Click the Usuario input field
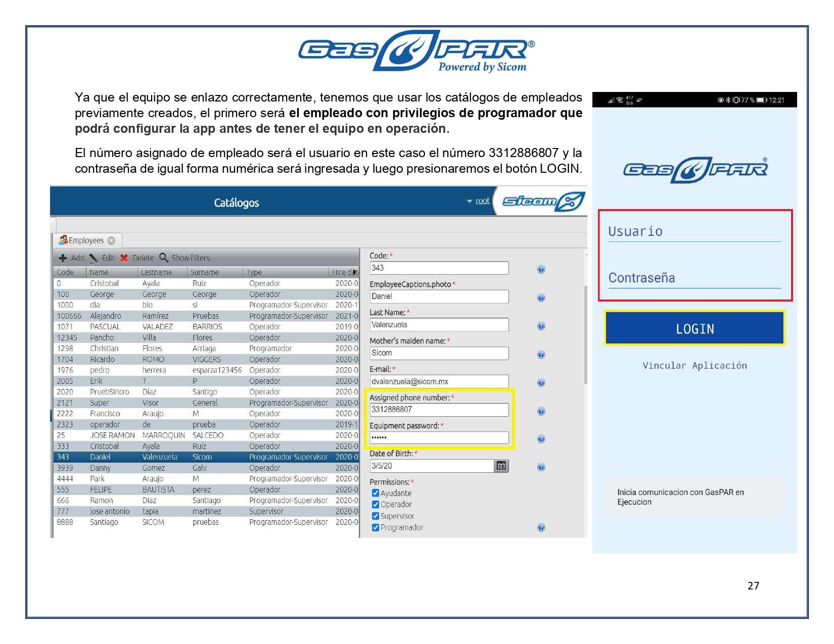 (694, 232)
